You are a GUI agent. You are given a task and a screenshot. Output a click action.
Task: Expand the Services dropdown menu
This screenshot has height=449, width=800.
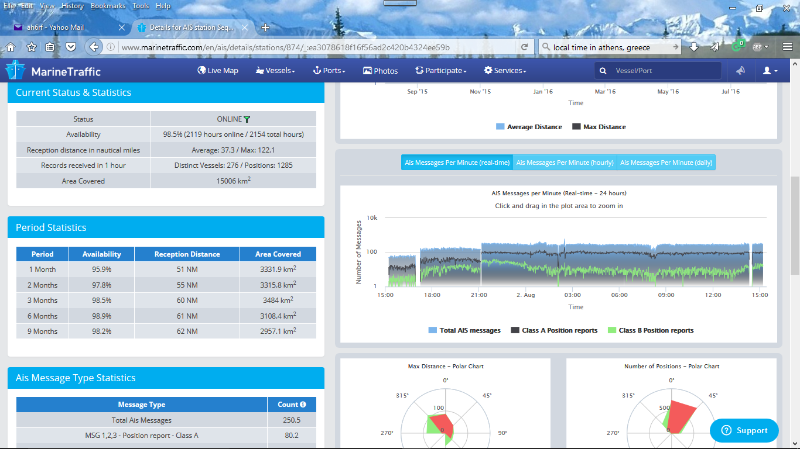click(505, 71)
